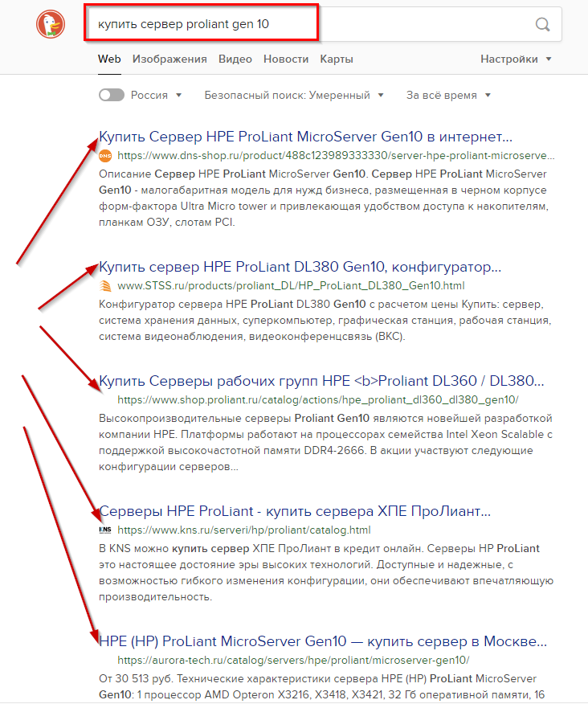588x704 pixels.
Task: Click the kns.ru serveri catalog URL
Action: [x=244, y=530]
